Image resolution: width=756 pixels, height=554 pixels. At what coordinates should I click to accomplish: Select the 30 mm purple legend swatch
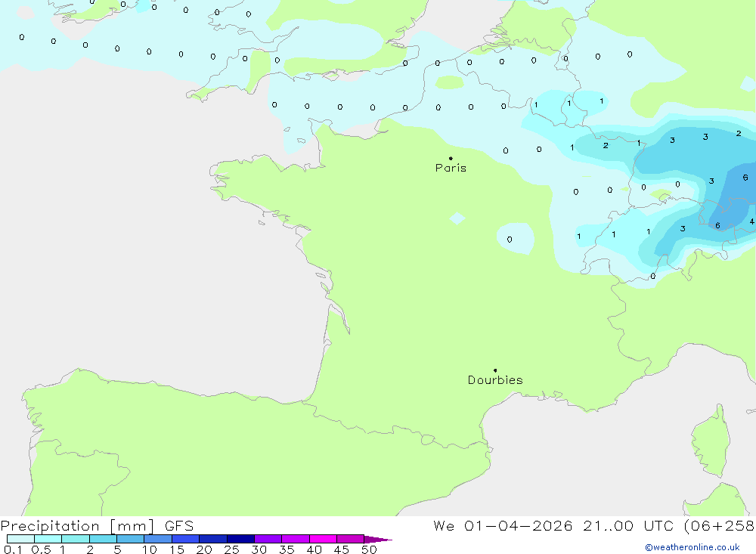tap(268, 539)
